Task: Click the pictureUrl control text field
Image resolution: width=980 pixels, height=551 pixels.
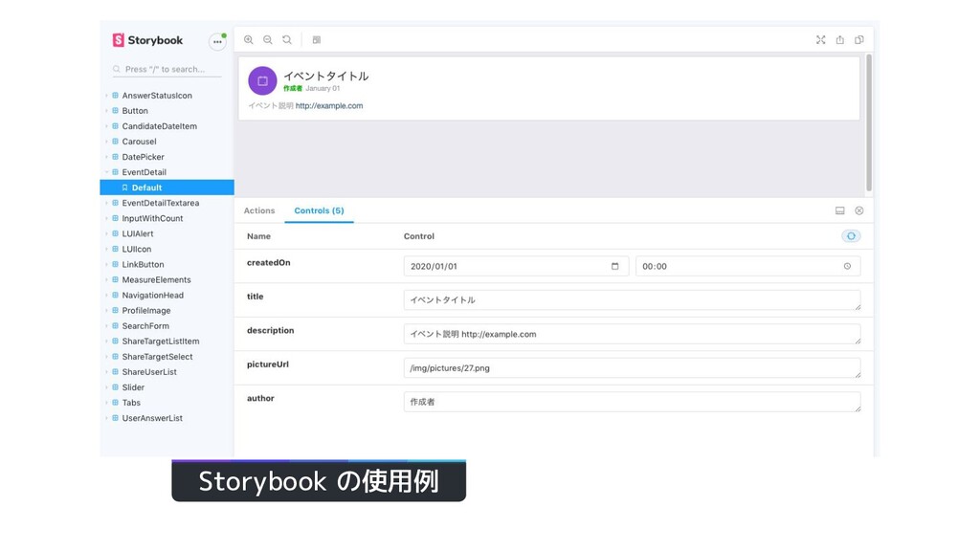Action: click(632, 368)
